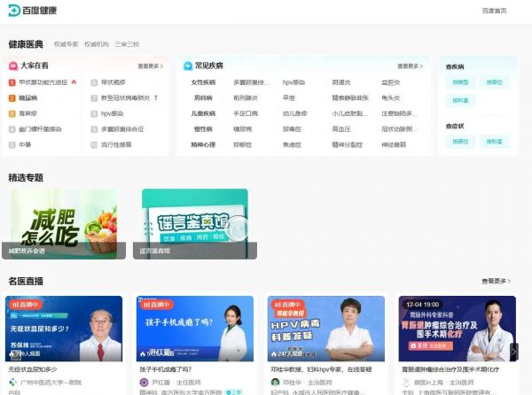Expand 查看更多 in 名医直播 section
The width and height of the screenshot is (532, 395).
[496, 281]
